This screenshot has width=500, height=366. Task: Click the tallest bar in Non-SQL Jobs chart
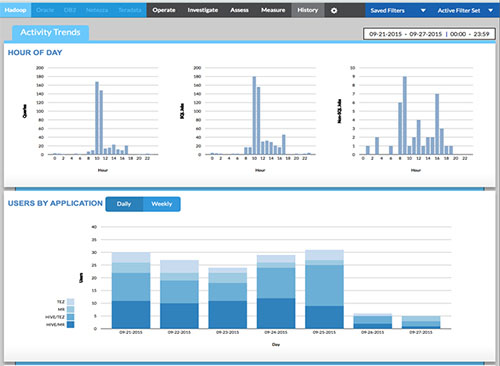coord(405,116)
